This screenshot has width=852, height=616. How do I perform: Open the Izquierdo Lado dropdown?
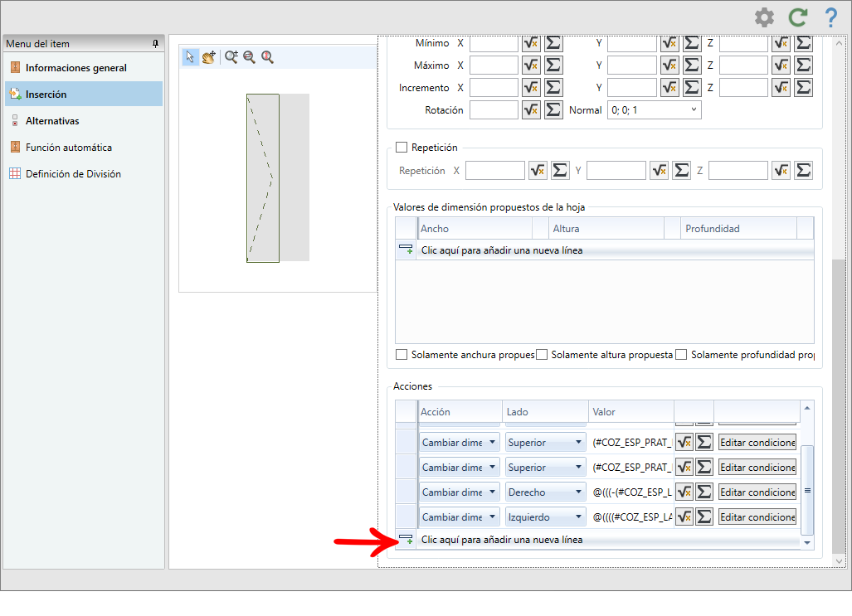click(x=546, y=517)
